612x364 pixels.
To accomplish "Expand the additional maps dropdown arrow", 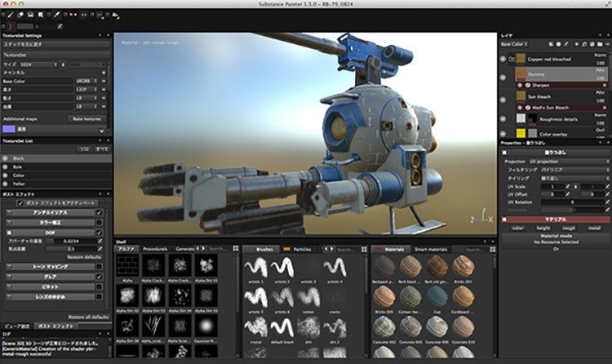I will pyautogui.click(x=102, y=131).
